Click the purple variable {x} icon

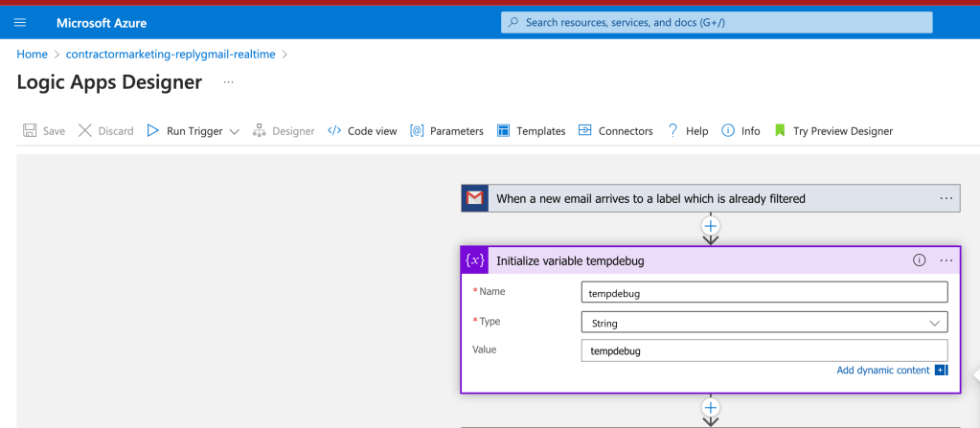[475, 260]
